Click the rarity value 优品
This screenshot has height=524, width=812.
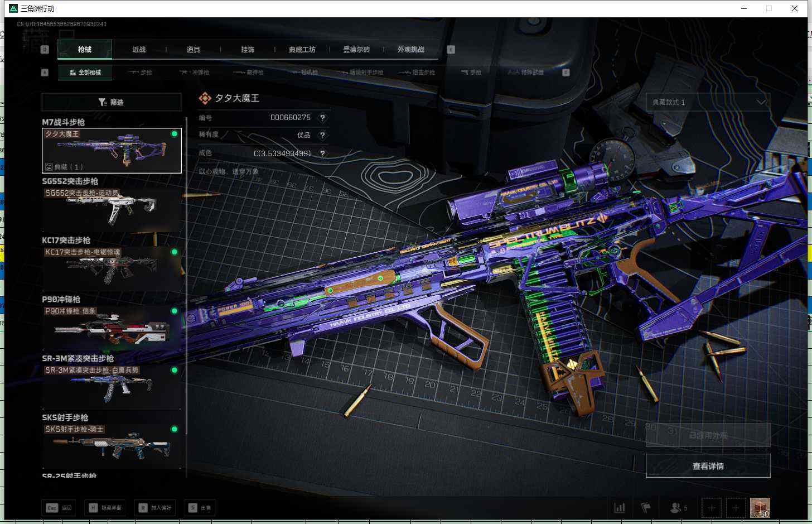point(304,135)
